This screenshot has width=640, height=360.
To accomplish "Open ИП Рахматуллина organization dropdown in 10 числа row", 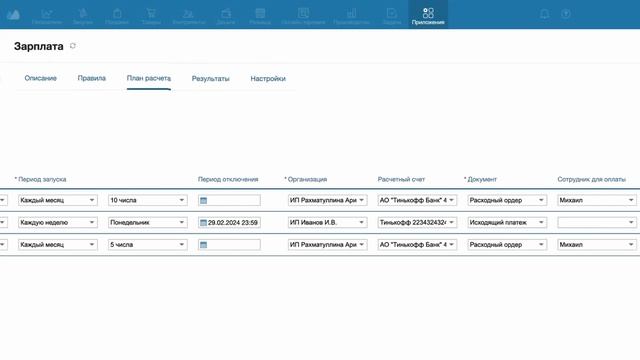I will [327, 200].
